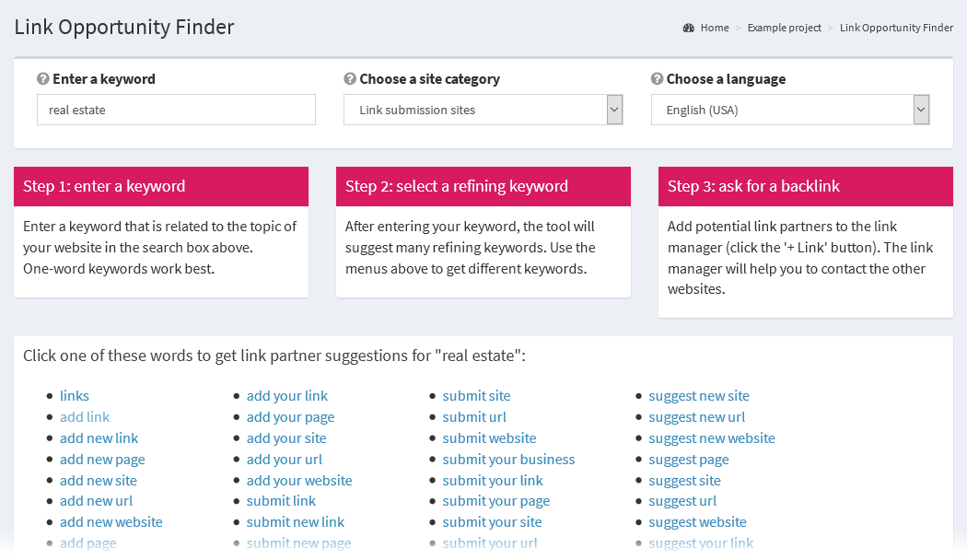This screenshot has height=560, width=967.
Task: Select 'Home' in the breadcrumb trail
Action: coord(713,28)
